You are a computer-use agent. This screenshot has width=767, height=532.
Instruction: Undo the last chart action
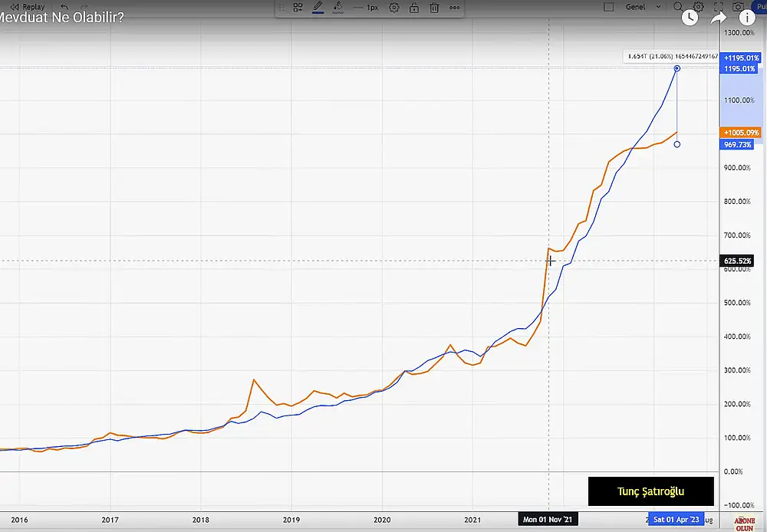64,7
